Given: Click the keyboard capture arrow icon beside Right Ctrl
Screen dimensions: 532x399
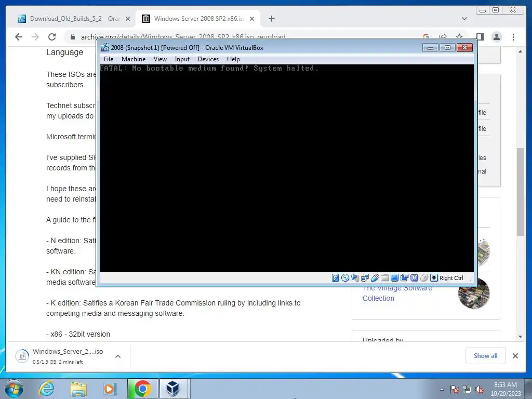Looking at the screenshot, I should coord(434,278).
